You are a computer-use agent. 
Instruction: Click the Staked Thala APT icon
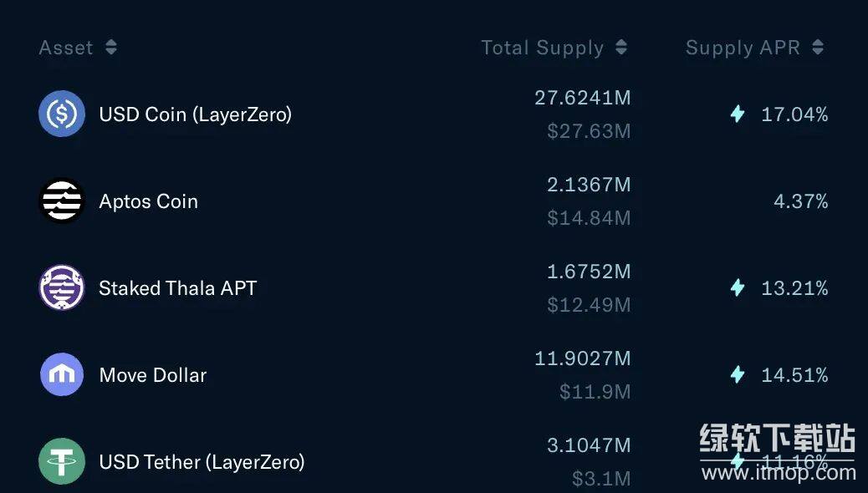point(62,288)
